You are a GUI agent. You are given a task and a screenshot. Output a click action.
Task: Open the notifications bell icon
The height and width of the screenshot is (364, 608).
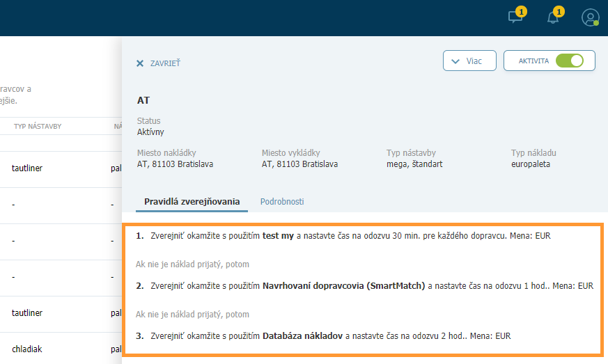coord(553,17)
